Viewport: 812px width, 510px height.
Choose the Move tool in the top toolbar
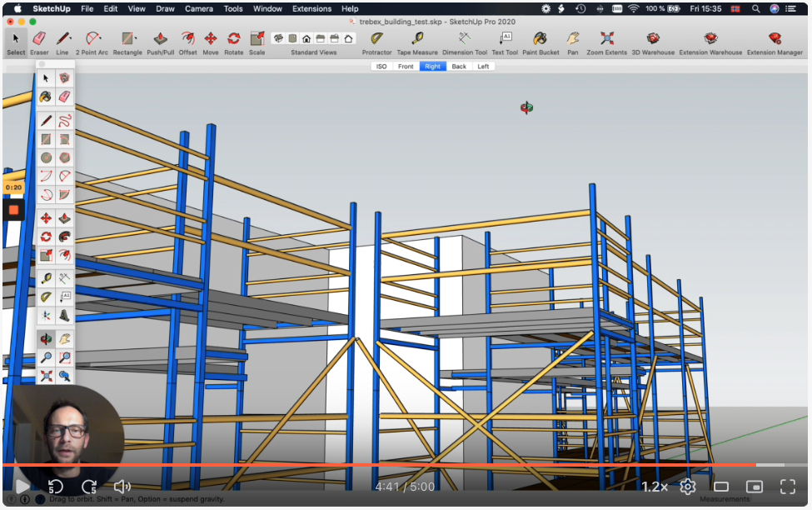(x=210, y=42)
